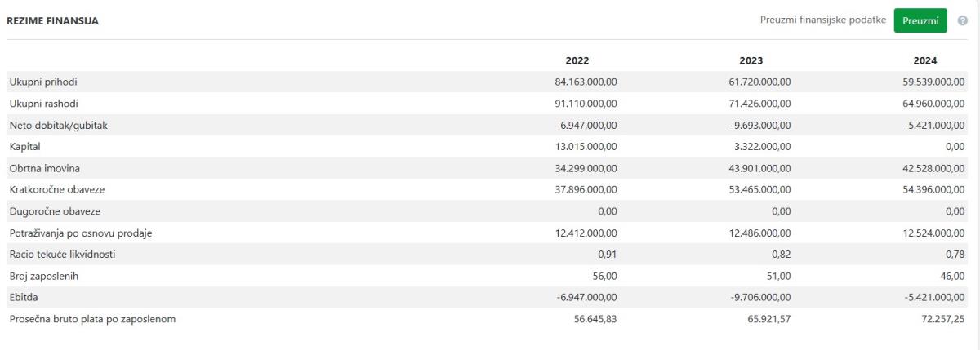Click the 2024 column header
The image size is (980, 350).
click(x=924, y=60)
